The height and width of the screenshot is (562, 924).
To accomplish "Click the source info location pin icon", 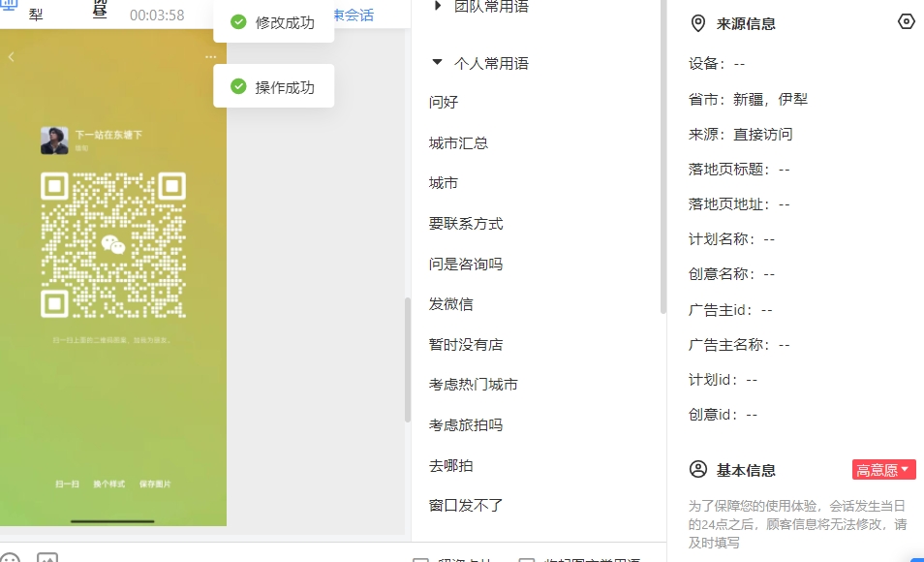I will tap(697, 23).
